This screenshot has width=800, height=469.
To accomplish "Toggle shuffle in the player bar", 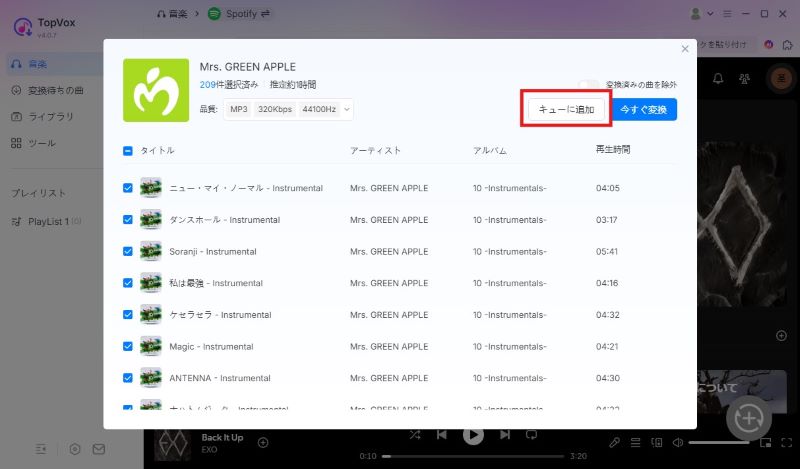I will (x=415, y=435).
